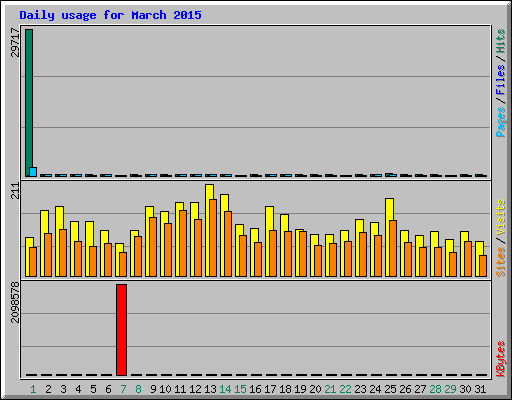512x400 pixels.
Task: Click day label 17 on the x-axis
Action: [270, 389]
